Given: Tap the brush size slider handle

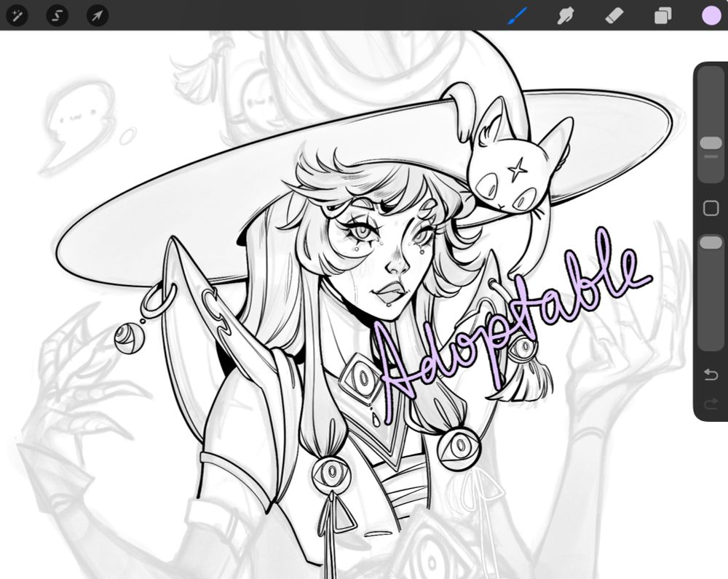Looking at the screenshot, I should (710, 143).
